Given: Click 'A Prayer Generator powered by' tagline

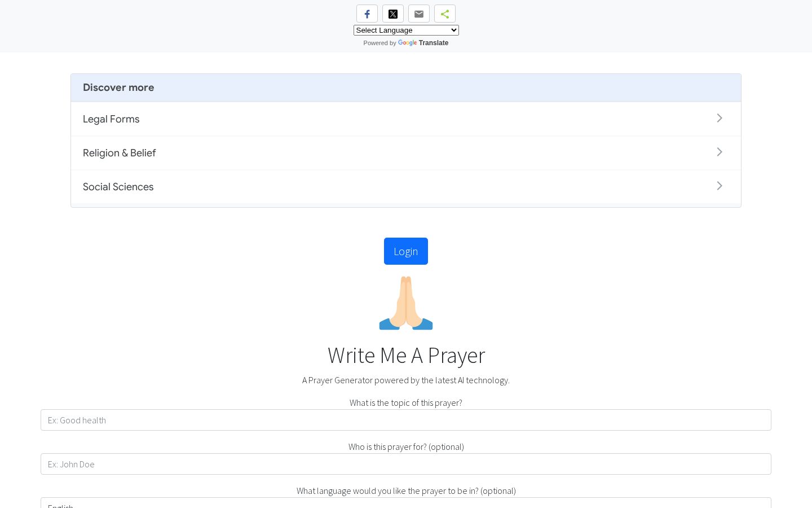Looking at the screenshot, I should pos(406,380).
